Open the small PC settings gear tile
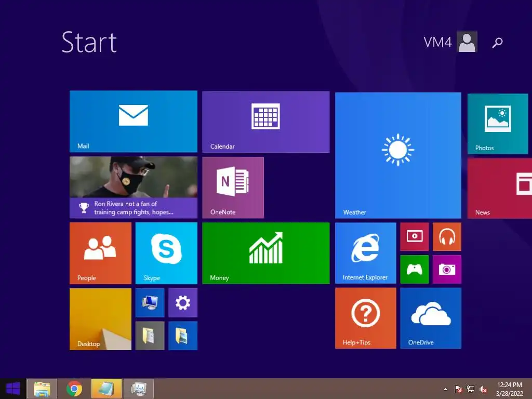This screenshot has width=532, height=399. coord(183,303)
